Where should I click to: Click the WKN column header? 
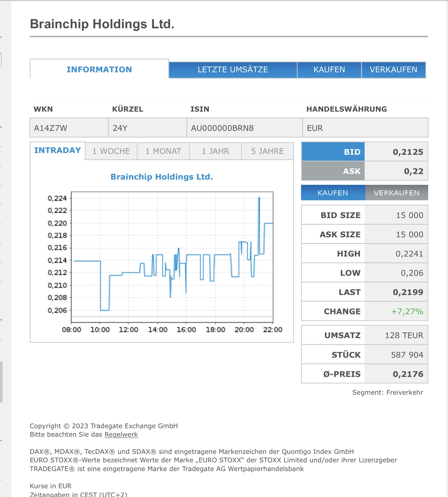click(43, 109)
